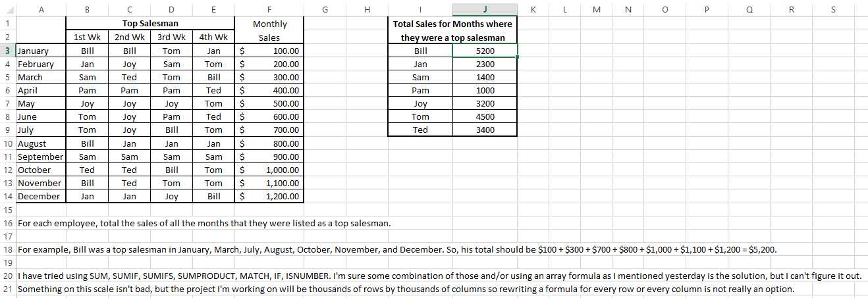This screenshot has height=298, width=868.
Task: Click row 14 header
Action: tap(7, 196)
